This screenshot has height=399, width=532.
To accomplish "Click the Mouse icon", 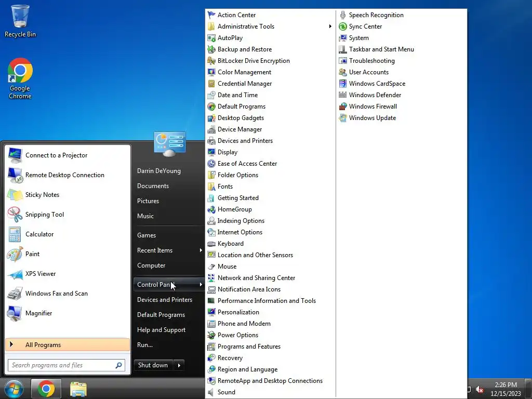I will click(x=211, y=267).
